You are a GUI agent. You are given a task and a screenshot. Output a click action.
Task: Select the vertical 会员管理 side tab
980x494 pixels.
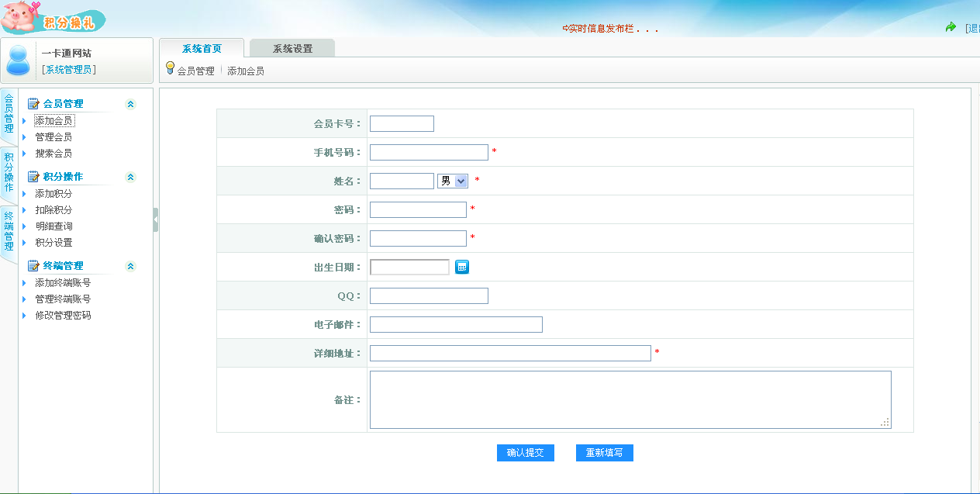[x=9, y=113]
